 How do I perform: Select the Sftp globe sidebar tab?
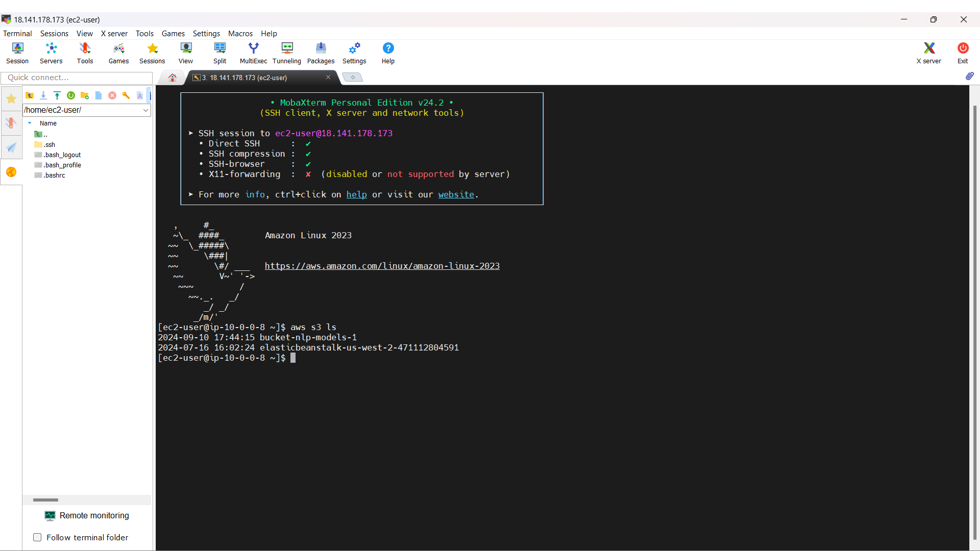click(11, 172)
